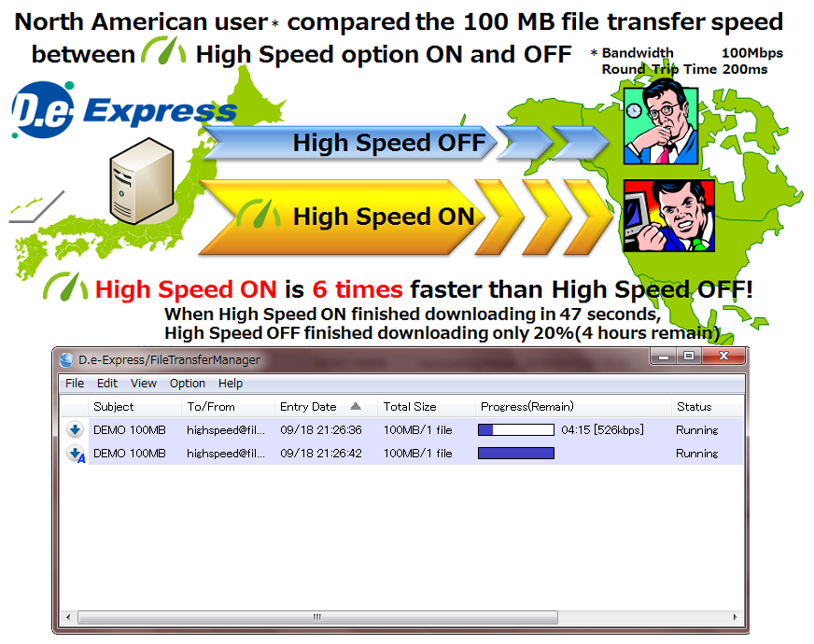Click the Total Size column header
The height and width of the screenshot is (644, 814).
(410, 407)
